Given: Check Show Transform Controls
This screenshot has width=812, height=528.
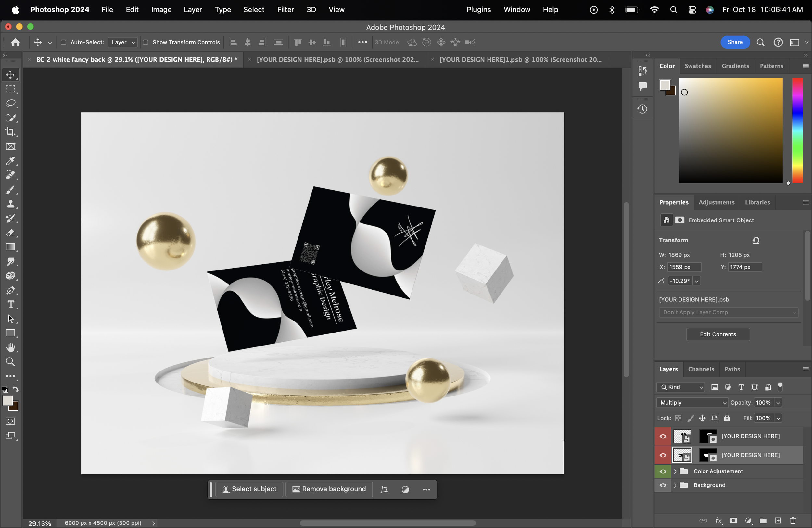Looking at the screenshot, I should coord(146,42).
